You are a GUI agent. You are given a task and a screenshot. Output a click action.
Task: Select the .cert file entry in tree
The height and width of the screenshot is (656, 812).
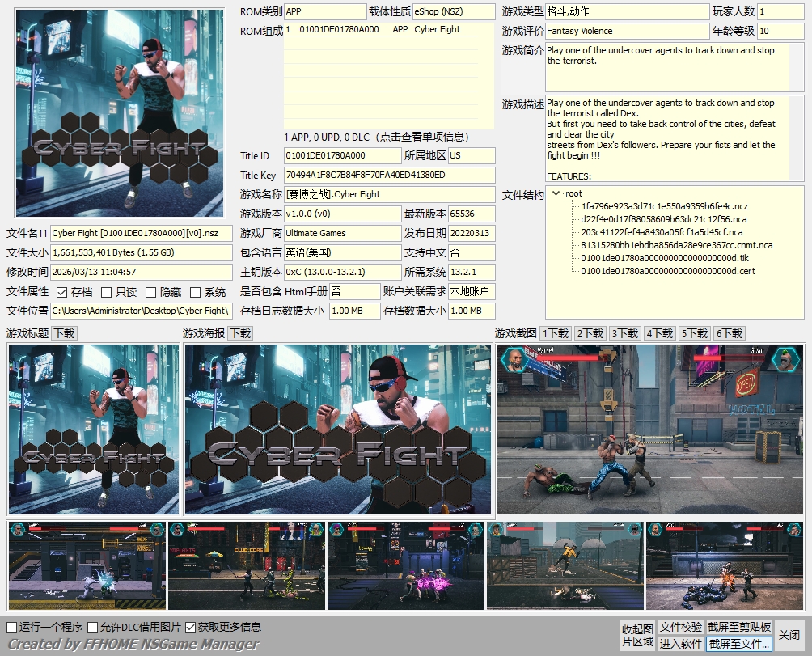[x=668, y=271]
